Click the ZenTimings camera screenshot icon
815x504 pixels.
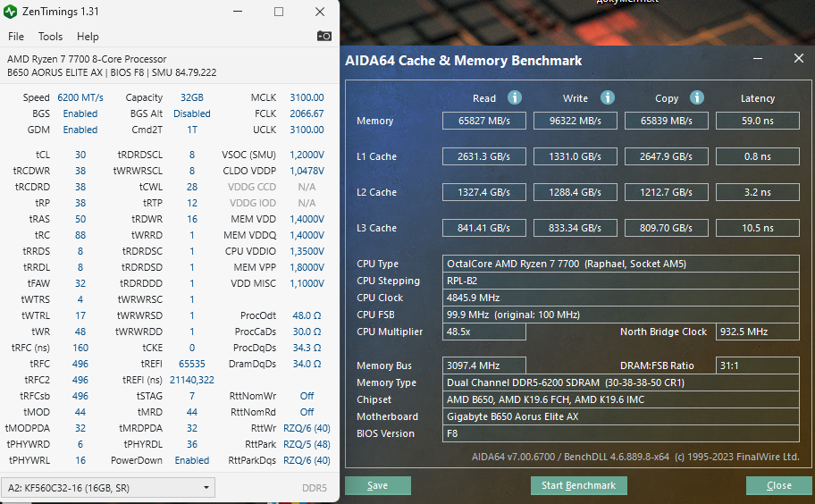point(323,36)
